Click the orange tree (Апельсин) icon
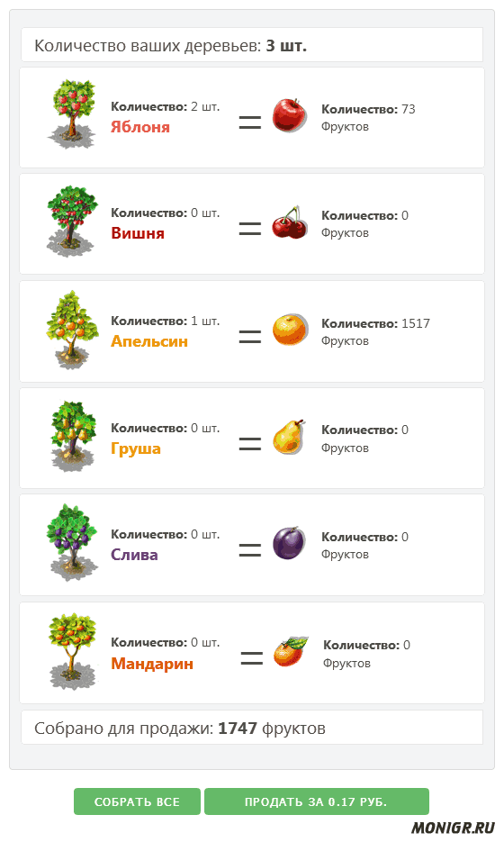 point(73,330)
